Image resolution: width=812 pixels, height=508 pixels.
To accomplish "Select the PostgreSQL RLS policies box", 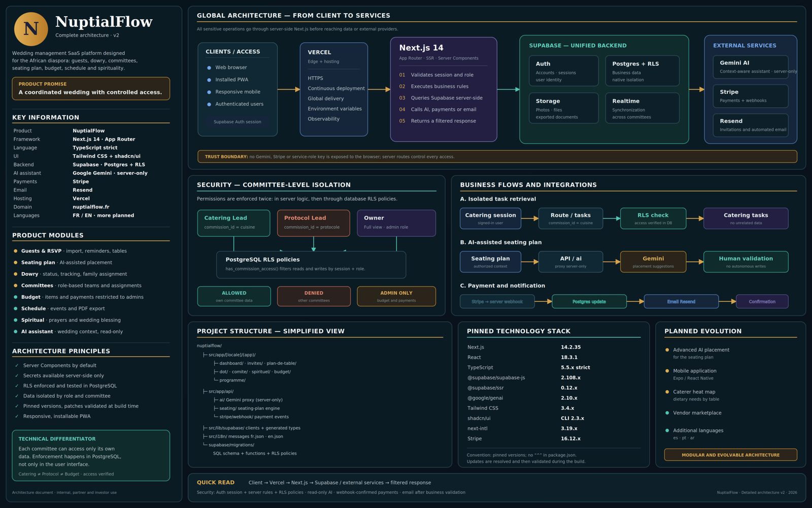I will point(311,265).
